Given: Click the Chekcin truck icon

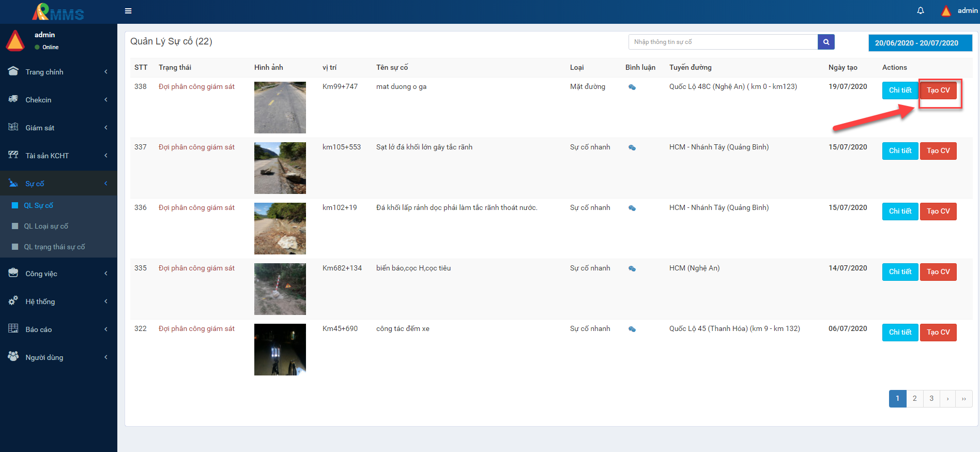Looking at the screenshot, I should coord(13,99).
